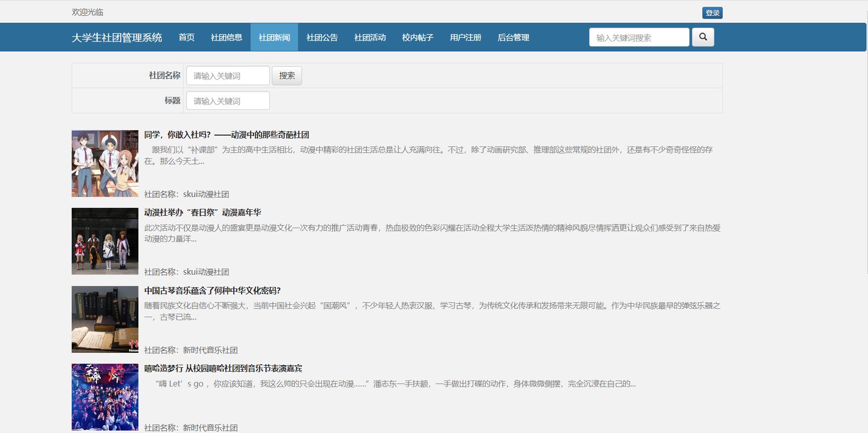
Task: Open the 首页 home menu item
Action: click(x=186, y=37)
